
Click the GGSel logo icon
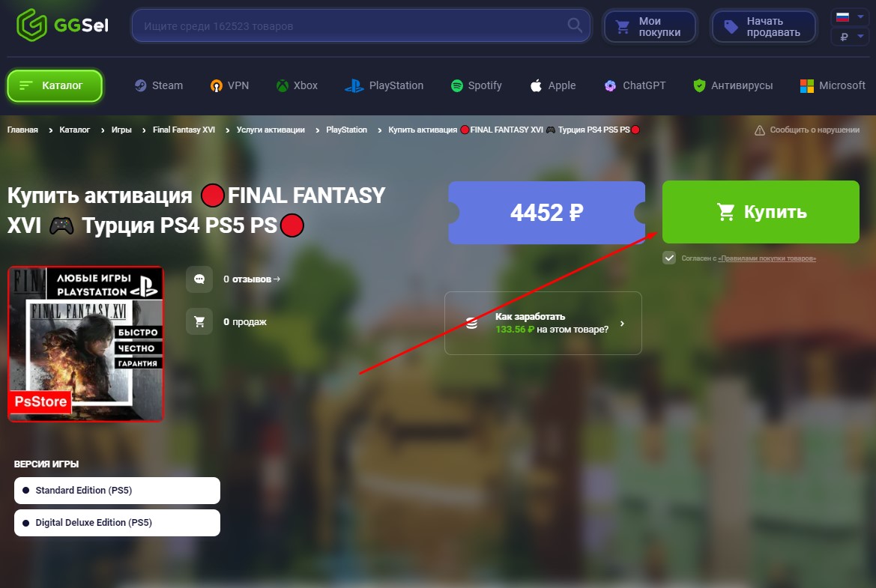tap(31, 25)
